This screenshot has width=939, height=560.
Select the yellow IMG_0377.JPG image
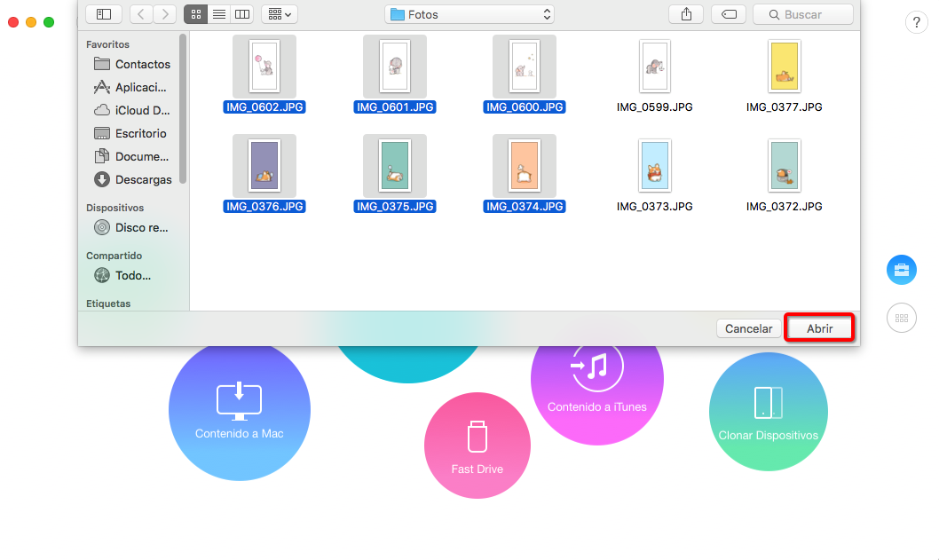point(784,67)
